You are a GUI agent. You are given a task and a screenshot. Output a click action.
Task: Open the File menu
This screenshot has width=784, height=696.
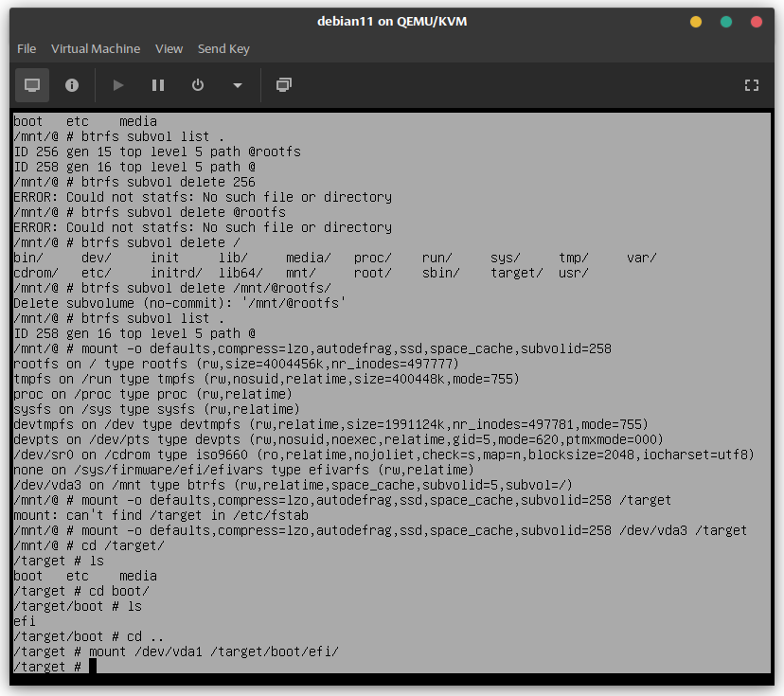[x=27, y=48]
